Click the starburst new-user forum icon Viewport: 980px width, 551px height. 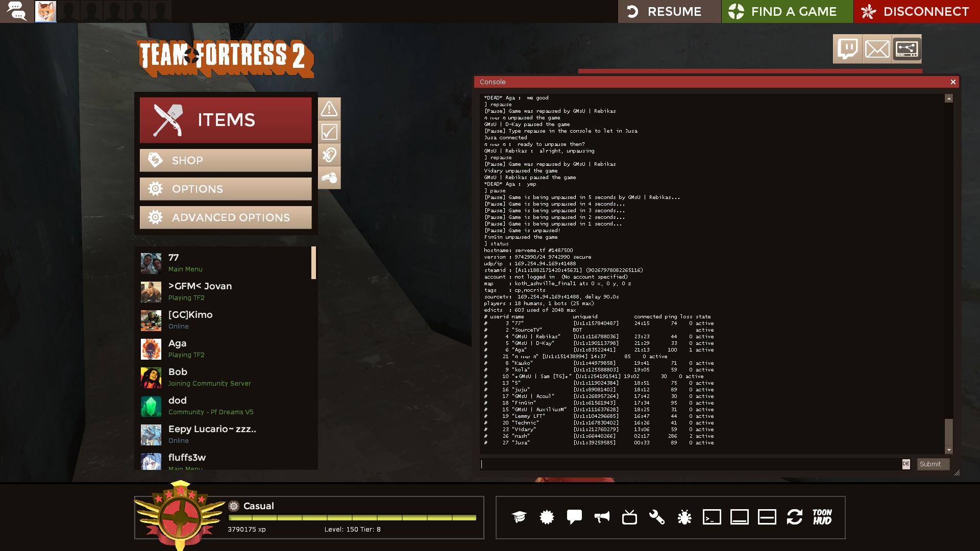(547, 517)
